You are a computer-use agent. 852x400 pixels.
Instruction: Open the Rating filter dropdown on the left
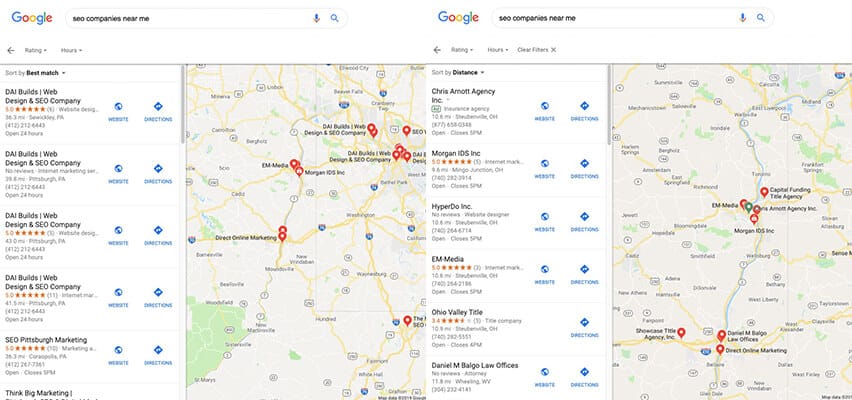36,50
